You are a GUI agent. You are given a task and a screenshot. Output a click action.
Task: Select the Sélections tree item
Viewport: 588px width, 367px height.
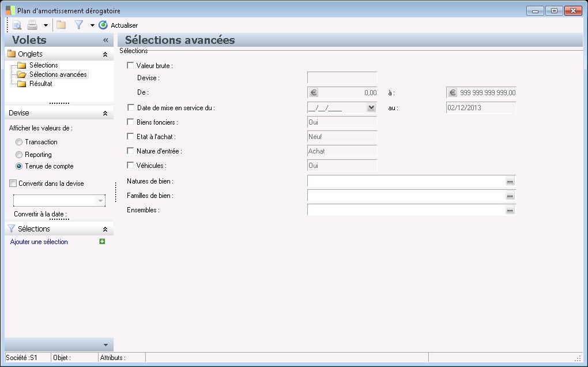43,65
